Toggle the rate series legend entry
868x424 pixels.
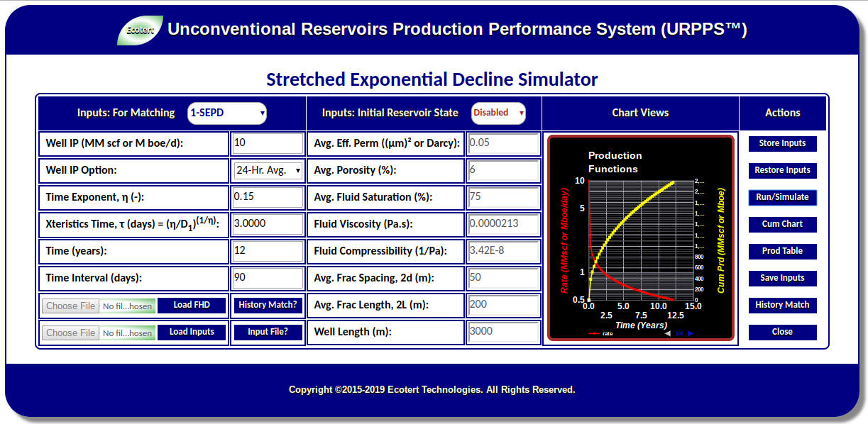pos(601,333)
